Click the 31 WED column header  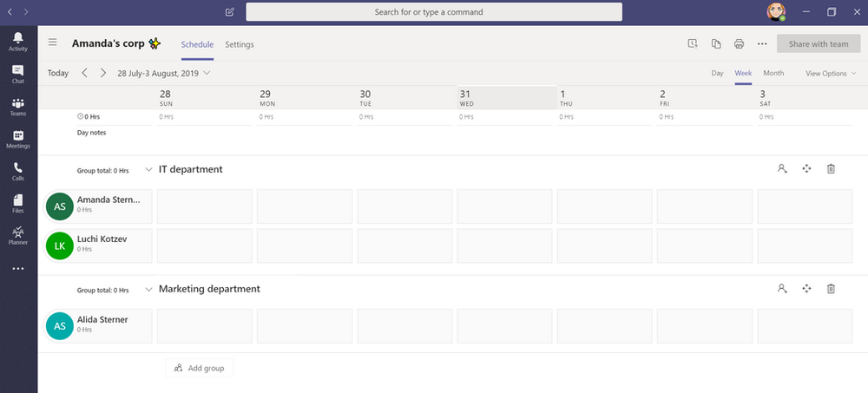[507, 98]
